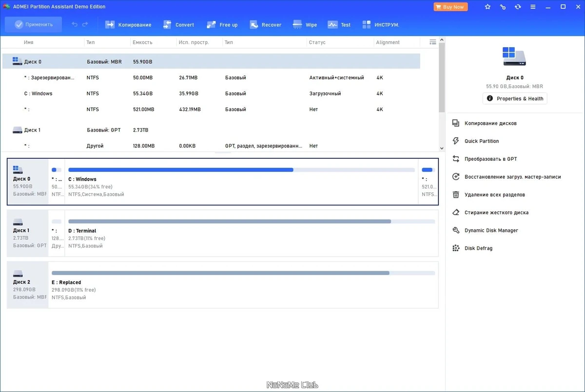Select Диск 0 row in the table
This screenshot has width=585, height=392.
click(x=211, y=61)
